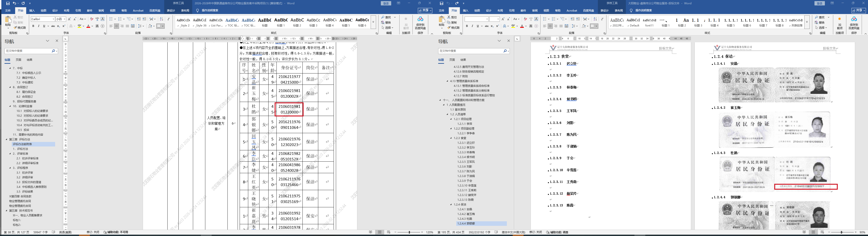
Task: Toggle Italic in the right window ribbon
Action: tap(472, 26)
